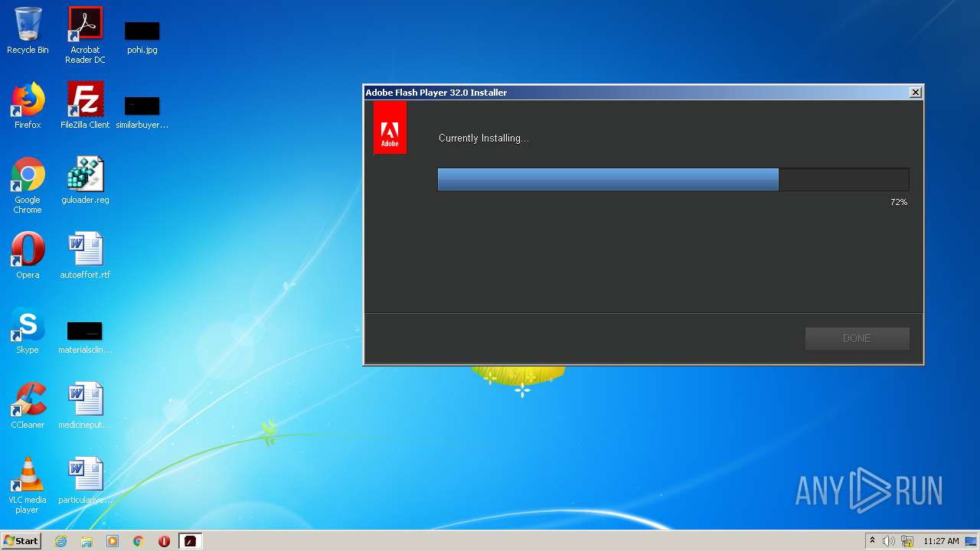Viewport: 980px width, 551px height.
Task: Select the particularye document icon
Action: [85, 481]
